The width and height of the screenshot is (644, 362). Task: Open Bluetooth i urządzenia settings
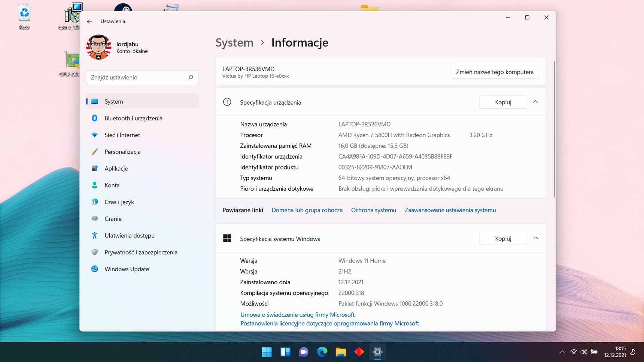coord(142,118)
